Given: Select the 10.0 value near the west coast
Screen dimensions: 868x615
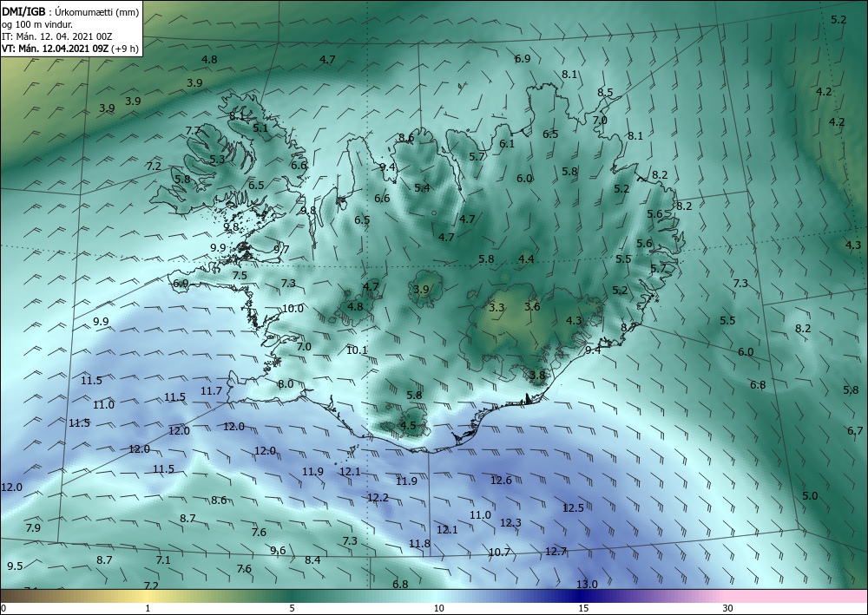Looking at the screenshot, I should (x=293, y=309).
